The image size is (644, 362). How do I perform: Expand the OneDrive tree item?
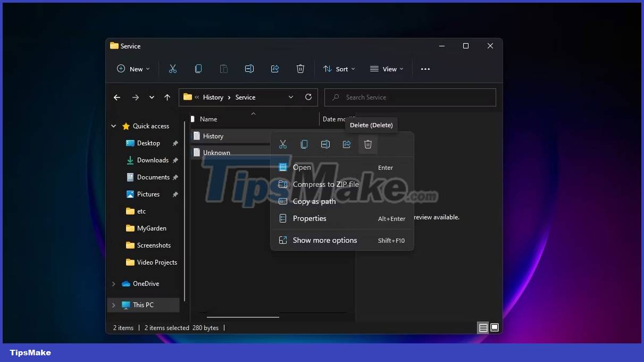(113, 284)
